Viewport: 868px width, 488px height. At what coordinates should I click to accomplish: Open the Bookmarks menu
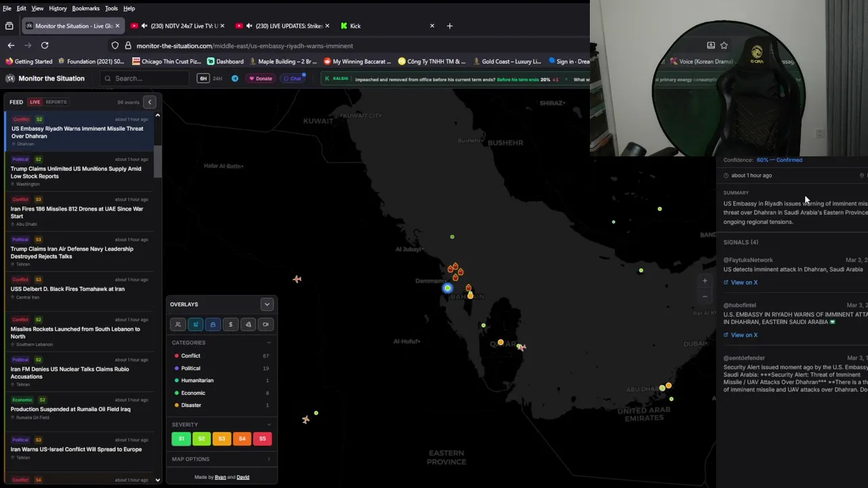86,8
